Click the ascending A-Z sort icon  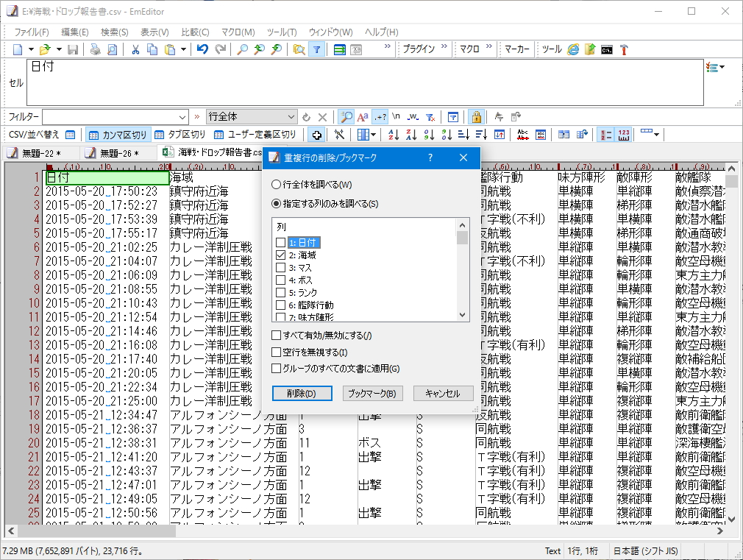393,134
